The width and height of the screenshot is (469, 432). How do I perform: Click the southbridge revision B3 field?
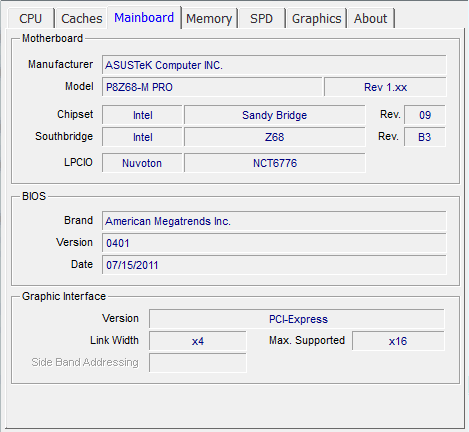click(x=425, y=137)
